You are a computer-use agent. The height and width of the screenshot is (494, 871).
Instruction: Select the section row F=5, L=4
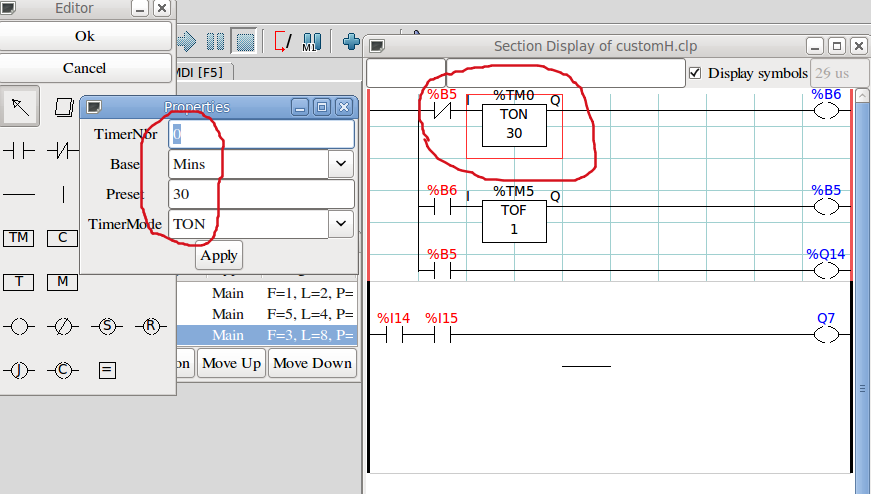[267, 315]
